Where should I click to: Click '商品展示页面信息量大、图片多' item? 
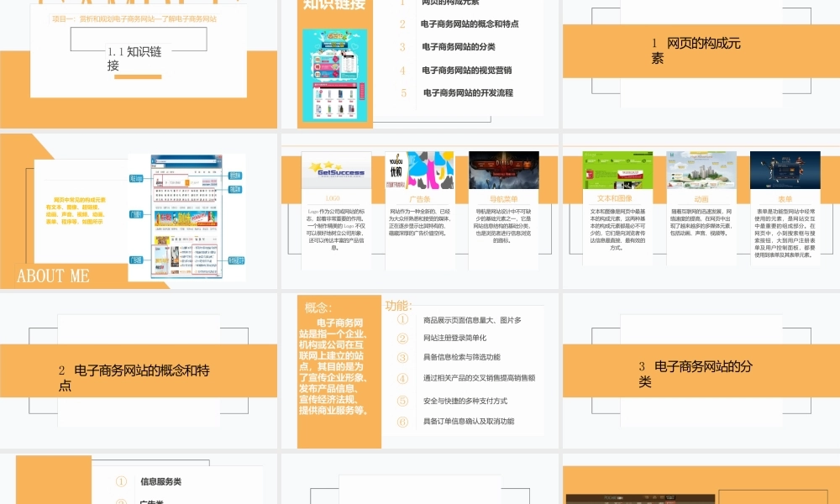point(472,320)
